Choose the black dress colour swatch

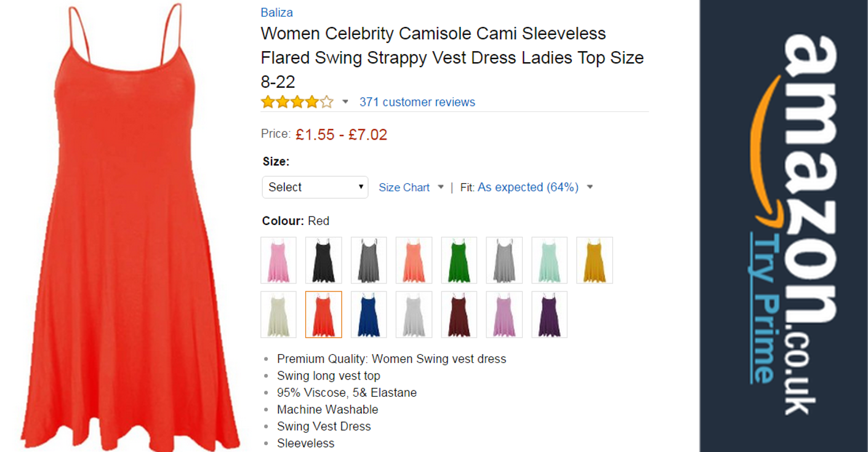tap(323, 260)
